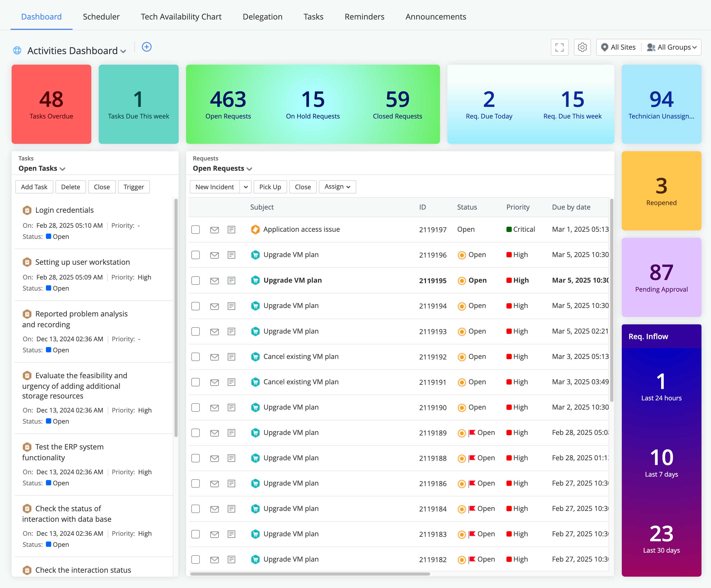Expand the Activities Dashboard dropdown

[x=123, y=51]
